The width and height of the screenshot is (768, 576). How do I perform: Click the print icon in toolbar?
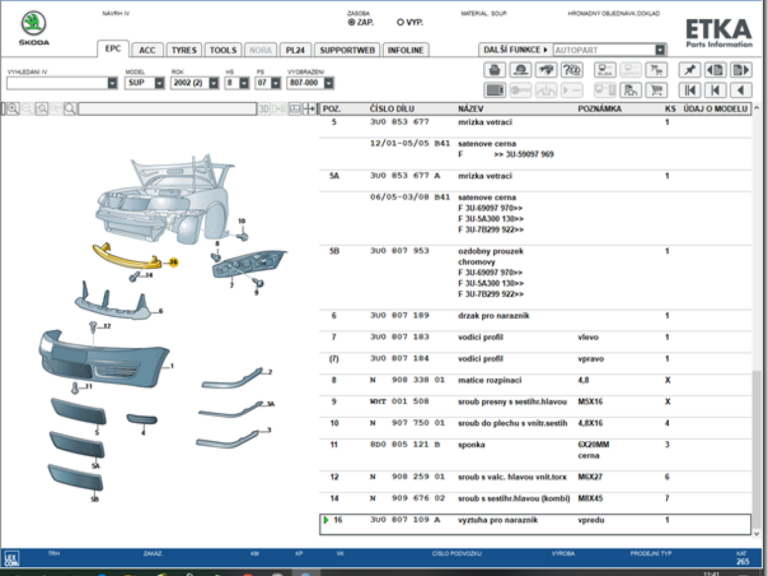point(494,70)
